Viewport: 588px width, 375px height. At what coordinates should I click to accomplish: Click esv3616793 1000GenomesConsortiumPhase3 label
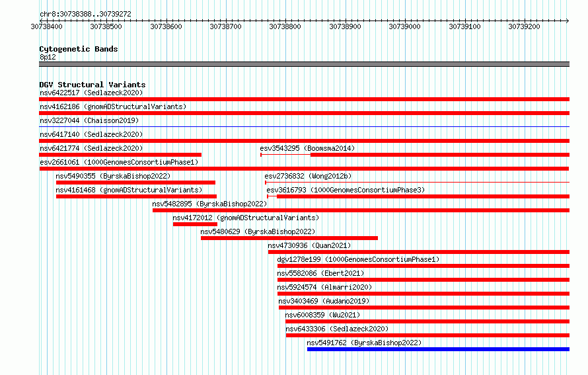[x=346, y=190]
